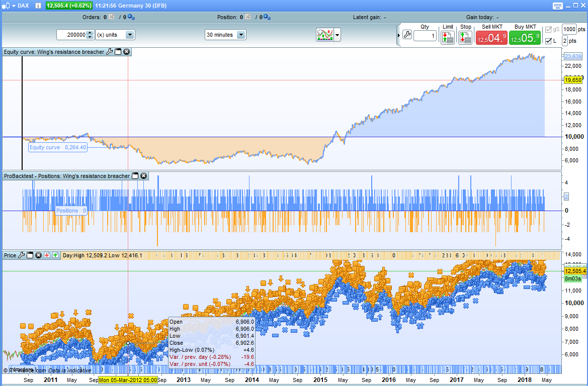The height and width of the screenshot is (386, 588).
Task: Toggle the L checkbox
Action: point(548,41)
